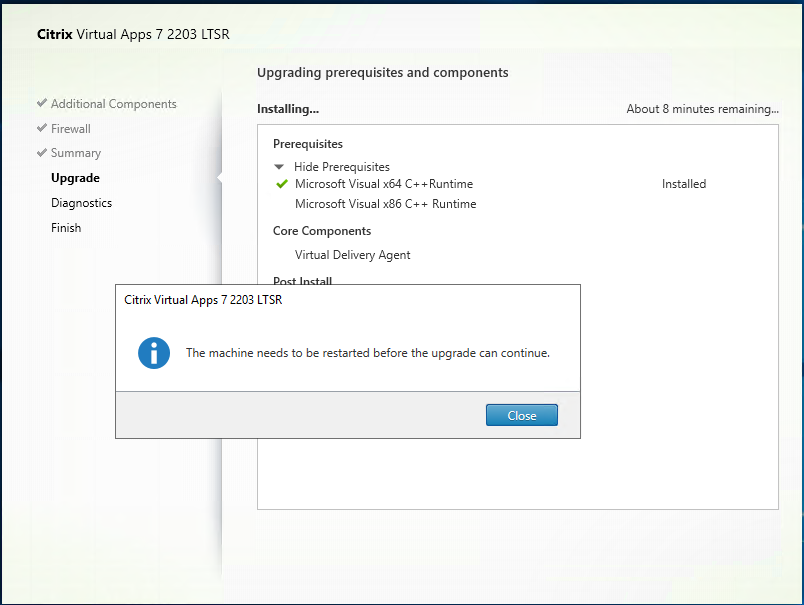Click the blue information icon in dialog
804x605 pixels.
coord(154,353)
